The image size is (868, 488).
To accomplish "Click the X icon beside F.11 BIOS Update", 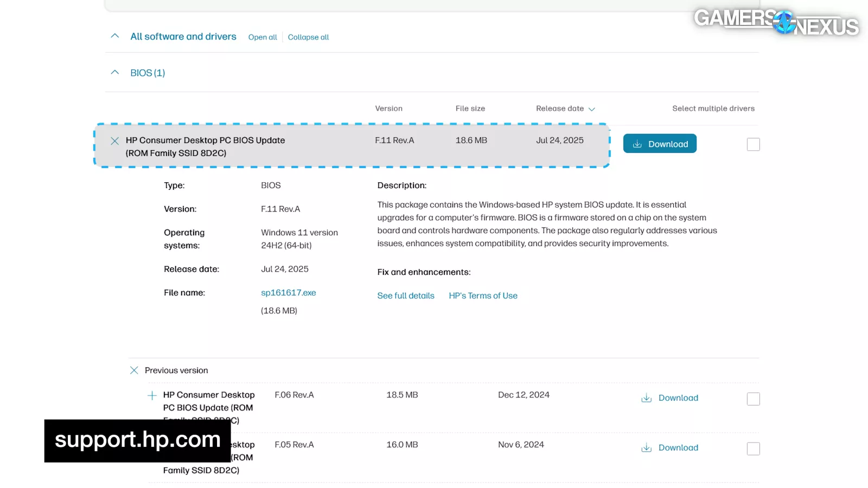I will 114,141.
